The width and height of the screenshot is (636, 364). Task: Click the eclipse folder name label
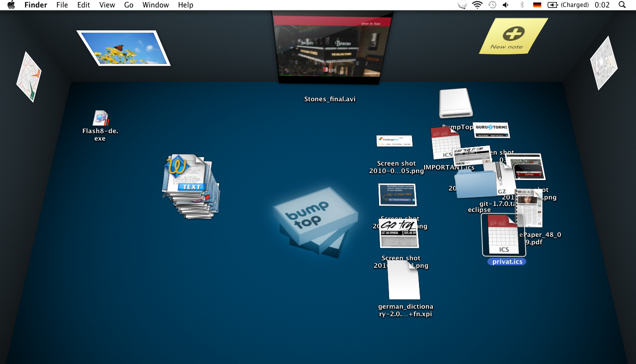[479, 209]
